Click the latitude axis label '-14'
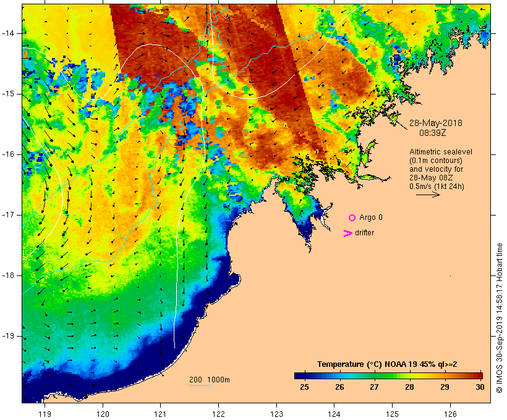Image resolution: width=507 pixels, height=420 pixels. (x=8, y=33)
